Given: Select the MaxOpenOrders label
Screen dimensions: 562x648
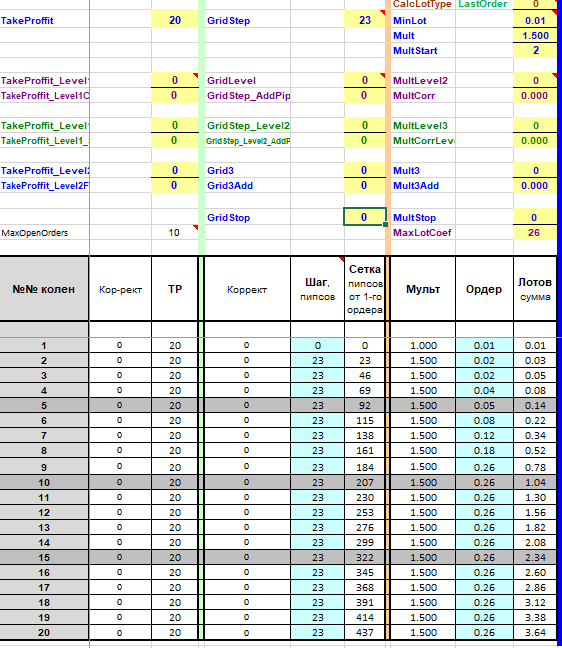Looking at the screenshot, I should [x=35, y=233].
